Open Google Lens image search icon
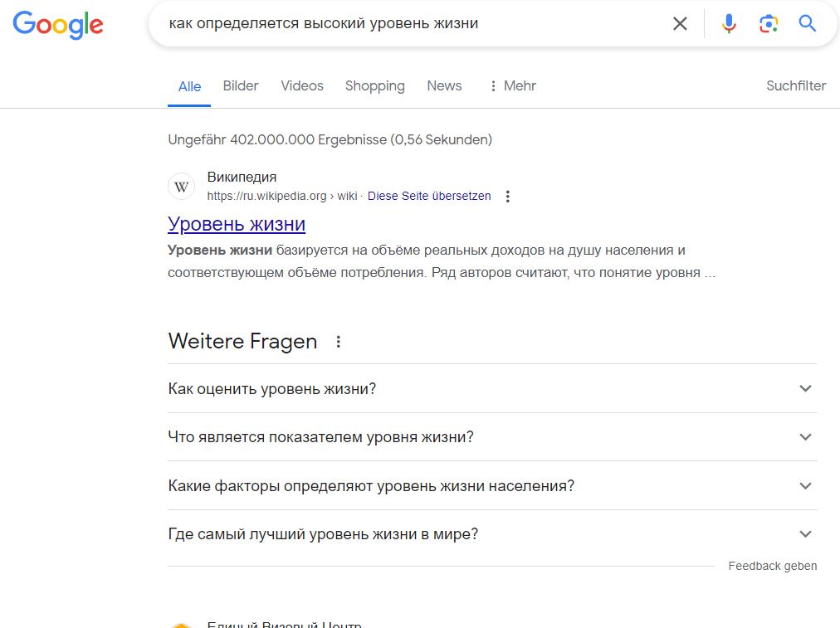This screenshot has width=840, height=628. tap(769, 23)
